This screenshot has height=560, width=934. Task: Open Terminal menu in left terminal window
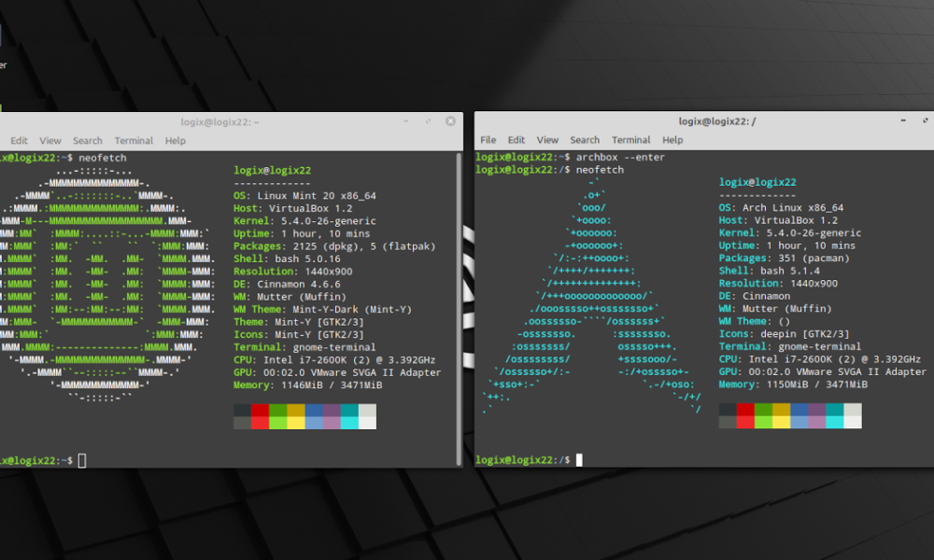[134, 140]
